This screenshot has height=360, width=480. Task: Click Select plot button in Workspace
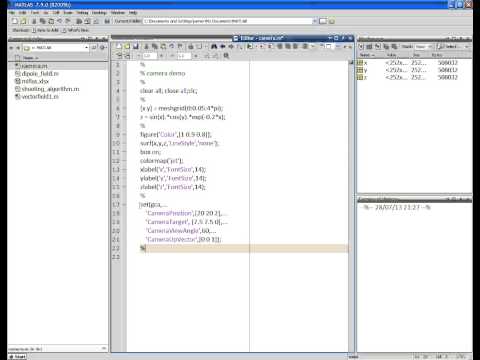click(x=450, y=47)
